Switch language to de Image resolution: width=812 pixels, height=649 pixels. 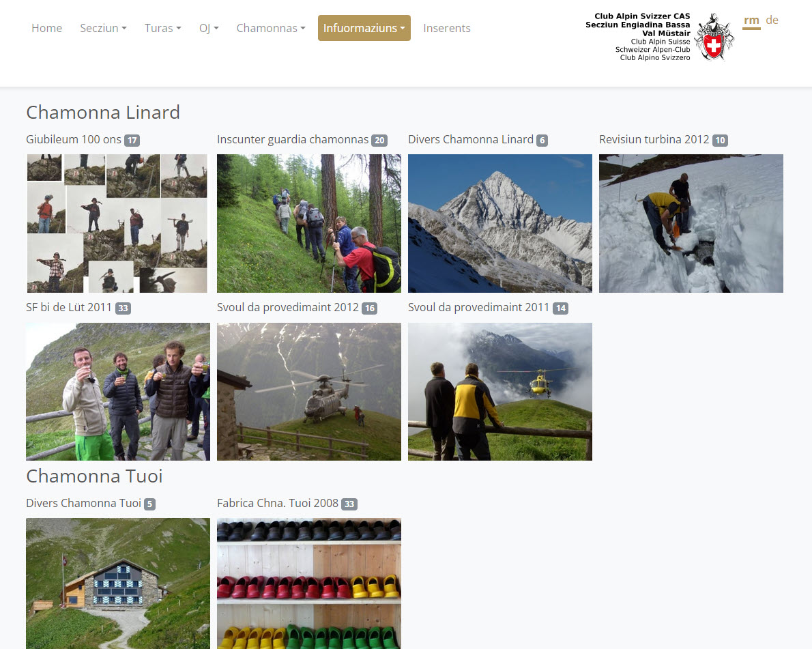pyautogui.click(x=772, y=20)
